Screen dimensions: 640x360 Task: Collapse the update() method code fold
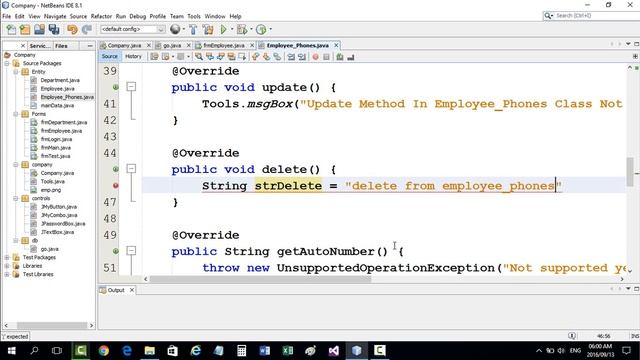click(131, 87)
